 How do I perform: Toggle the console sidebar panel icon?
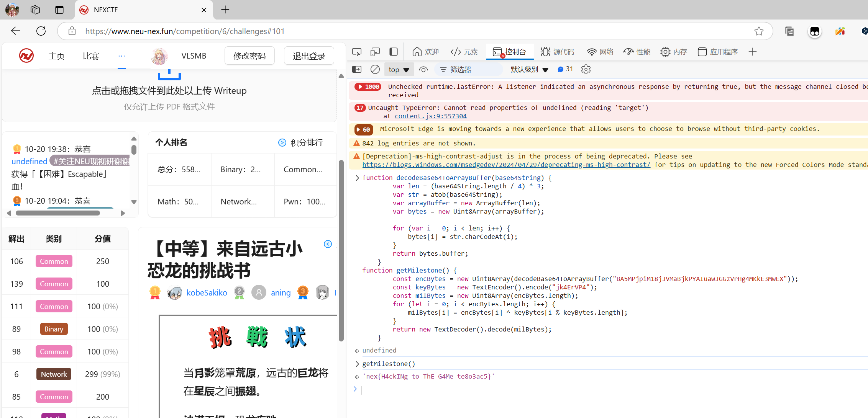pos(356,69)
